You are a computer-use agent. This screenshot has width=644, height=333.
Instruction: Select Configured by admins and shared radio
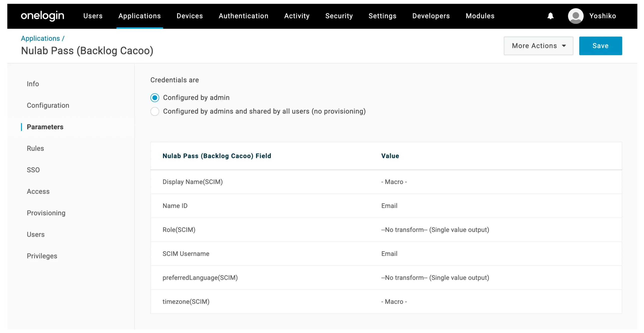tap(155, 111)
